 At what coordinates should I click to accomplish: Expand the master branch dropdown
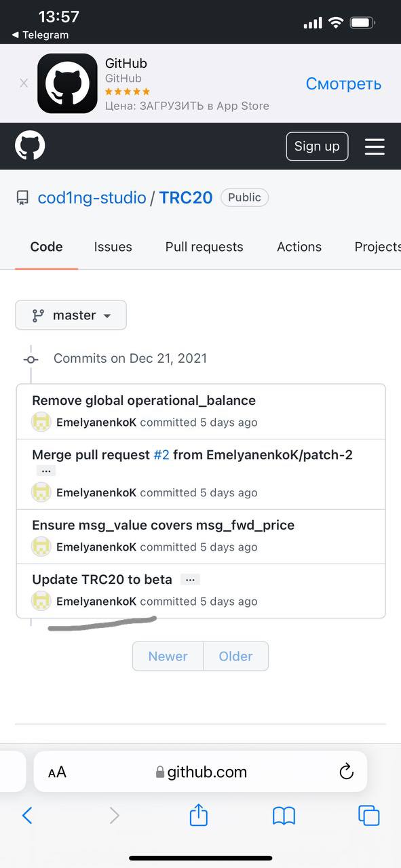[71, 315]
